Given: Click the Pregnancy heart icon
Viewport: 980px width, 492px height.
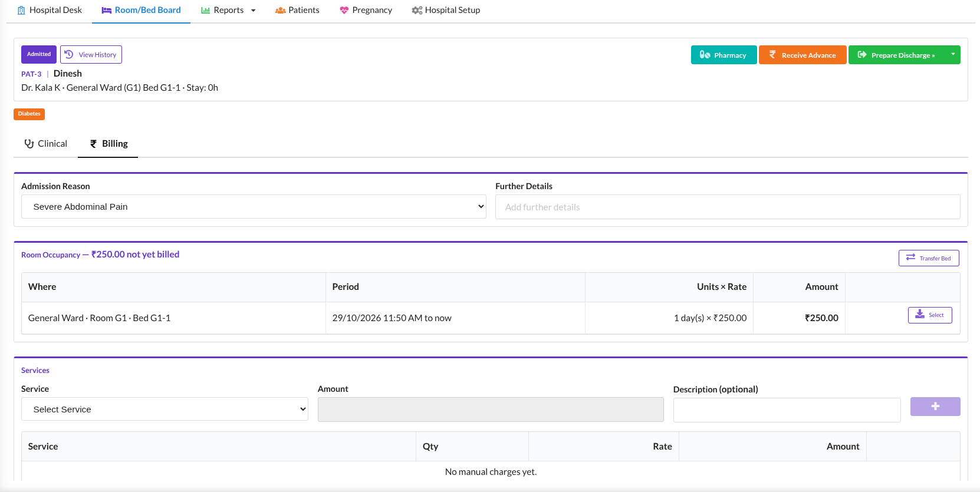Looking at the screenshot, I should [x=344, y=10].
